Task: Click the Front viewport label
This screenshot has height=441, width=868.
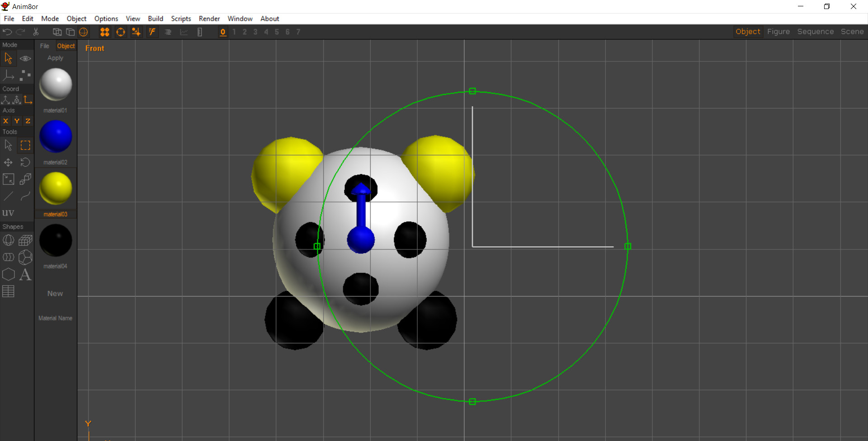Action: pyautogui.click(x=94, y=48)
